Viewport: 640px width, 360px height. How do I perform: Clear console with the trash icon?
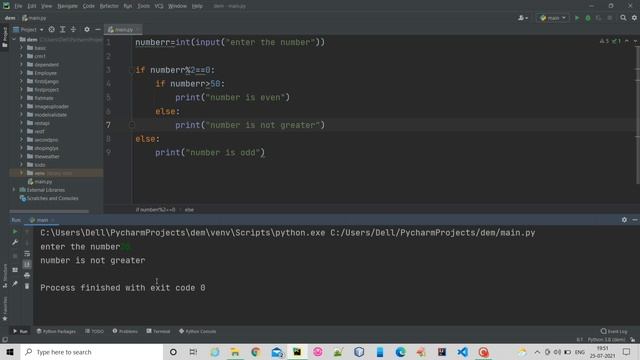point(27,286)
